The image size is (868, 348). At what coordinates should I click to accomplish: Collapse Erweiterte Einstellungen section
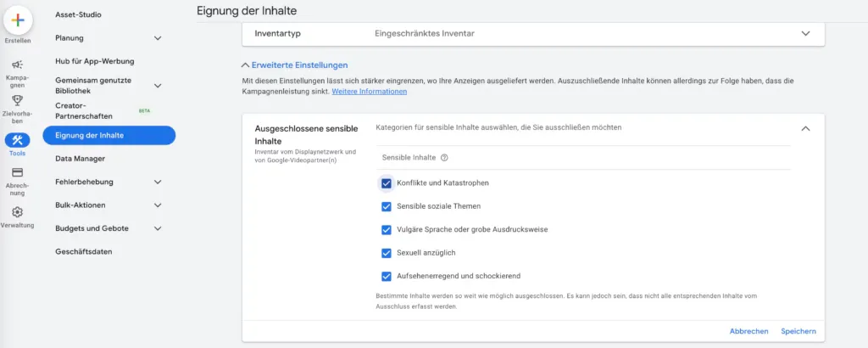pyautogui.click(x=295, y=65)
